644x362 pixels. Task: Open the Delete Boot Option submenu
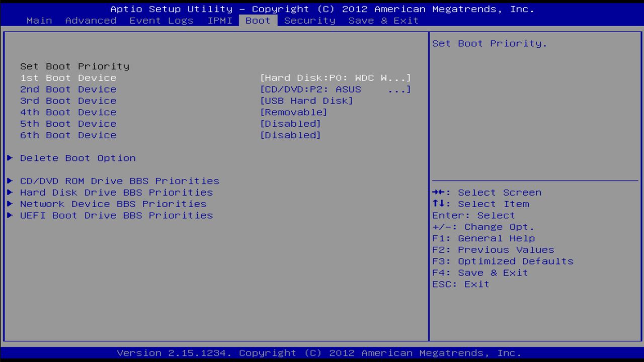(78, 158)
